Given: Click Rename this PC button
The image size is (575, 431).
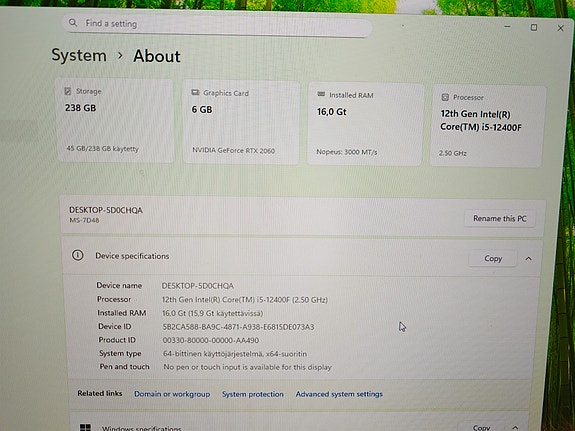Looking at the screenshot, I should point(499,219).
